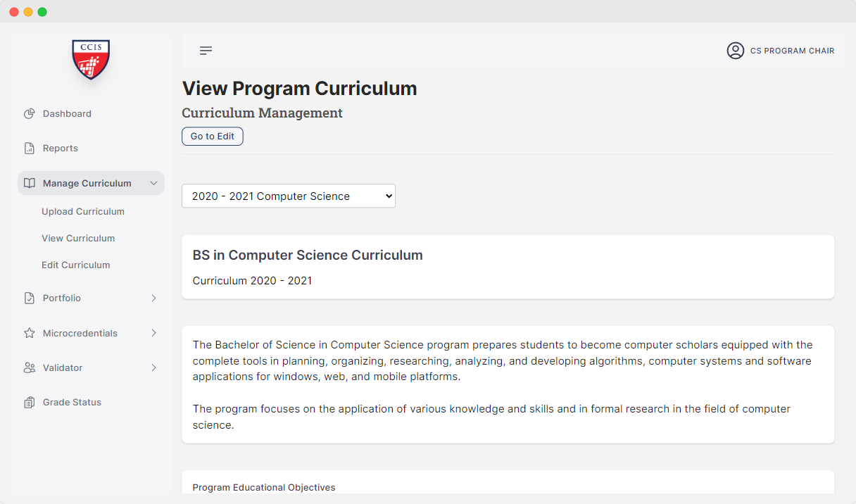856x504 pixels.
Task: Click the Microcredentials star icon
Action: [29, 333]
